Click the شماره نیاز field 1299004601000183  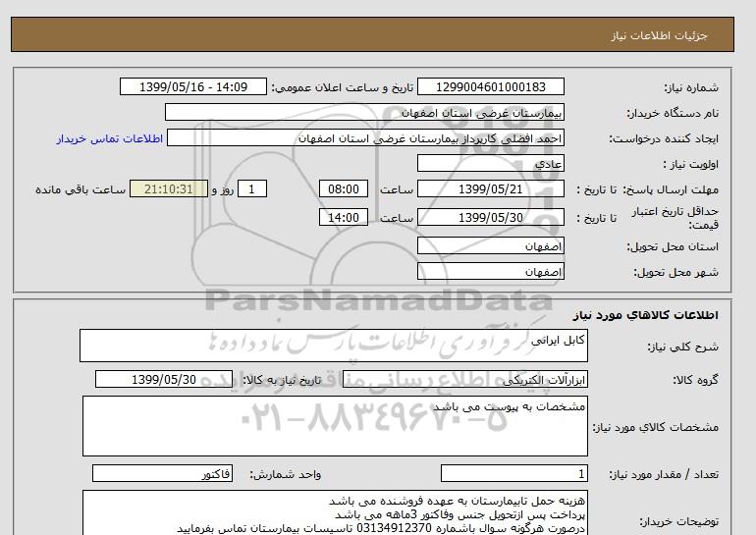[x=490, y=86]
